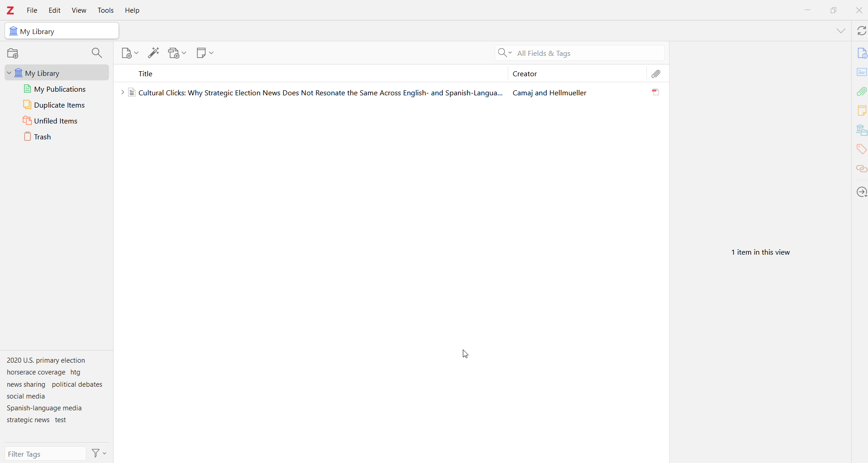Open the Abstract pane icon

point(862,73)
